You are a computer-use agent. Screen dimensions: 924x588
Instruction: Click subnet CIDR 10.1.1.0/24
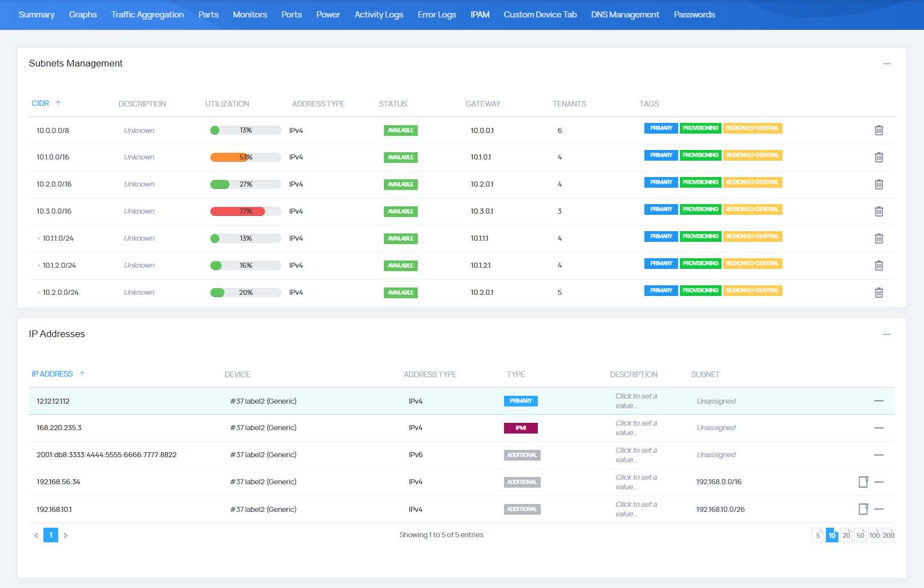[x=58, y=238]
